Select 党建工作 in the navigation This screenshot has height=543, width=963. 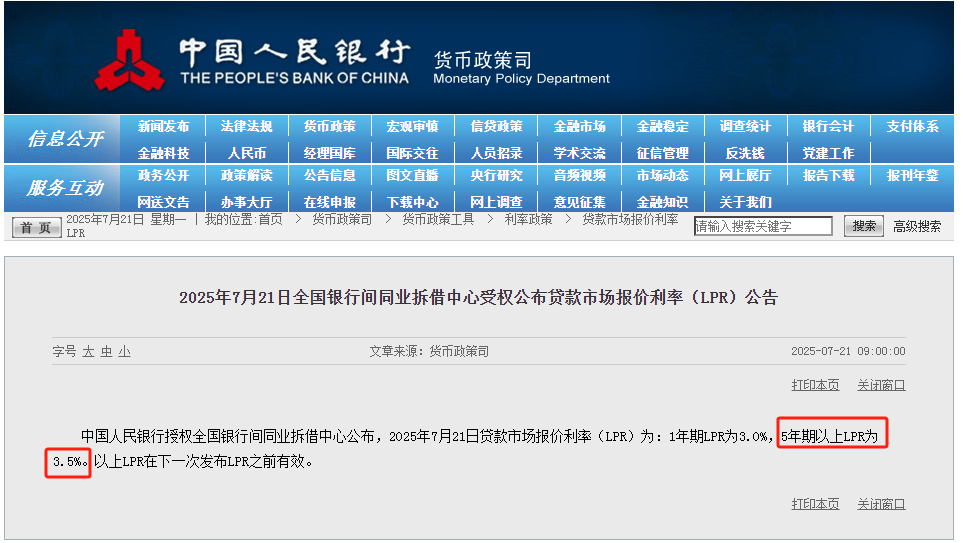coord(828,153)
